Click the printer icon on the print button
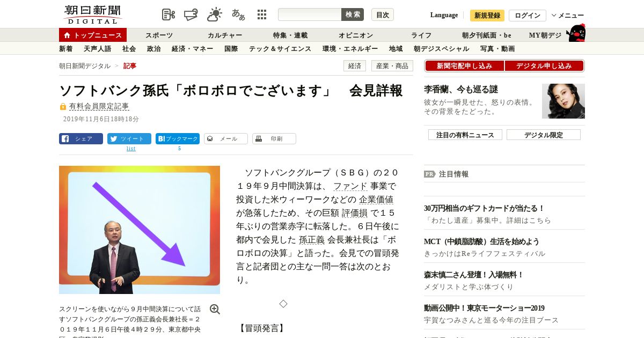This screenshot has width=644, height=338. pos(259,139)
